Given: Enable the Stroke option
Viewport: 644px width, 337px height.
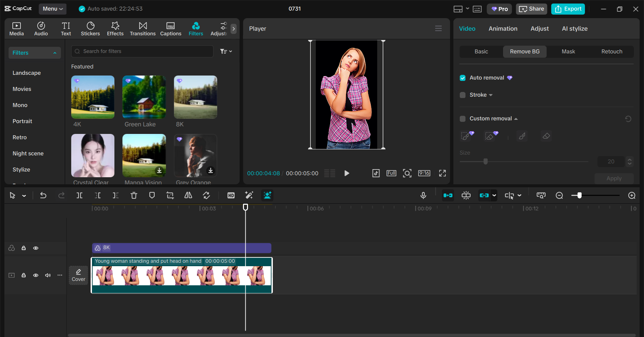Looking at the screenshot, I should (462, 95).
